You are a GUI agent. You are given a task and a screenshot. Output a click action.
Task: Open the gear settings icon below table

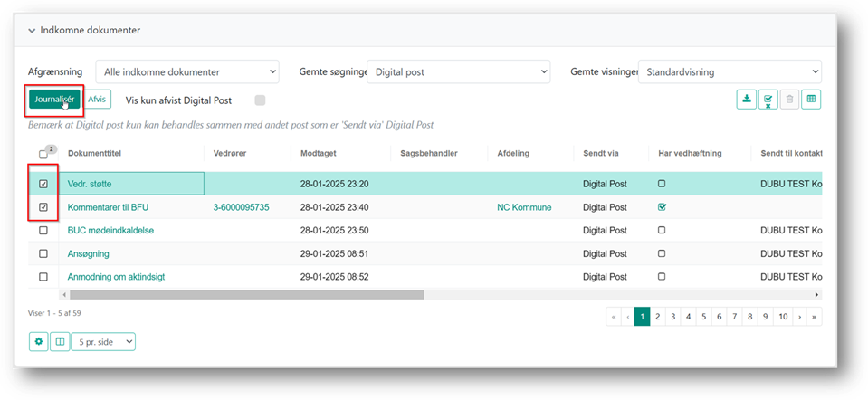point(39,341)
